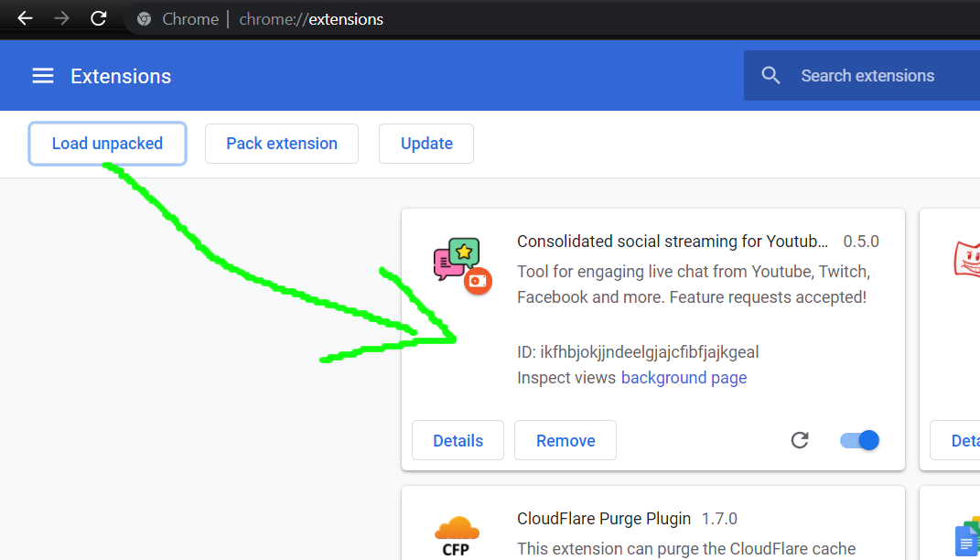Click the browser back arrow

(25, 18)
